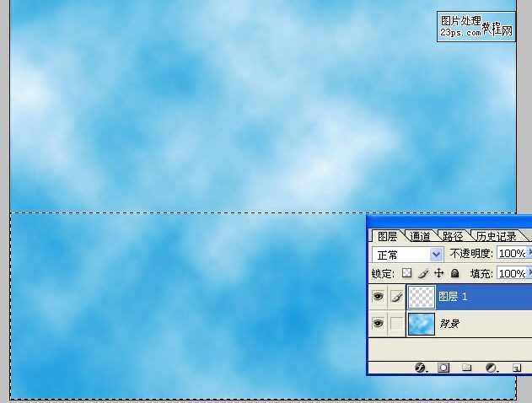The width and height of the screenshot is (532, 403).
Task: Hide 图层 1 using its eye icon
Action: click(x=378, y=297)
